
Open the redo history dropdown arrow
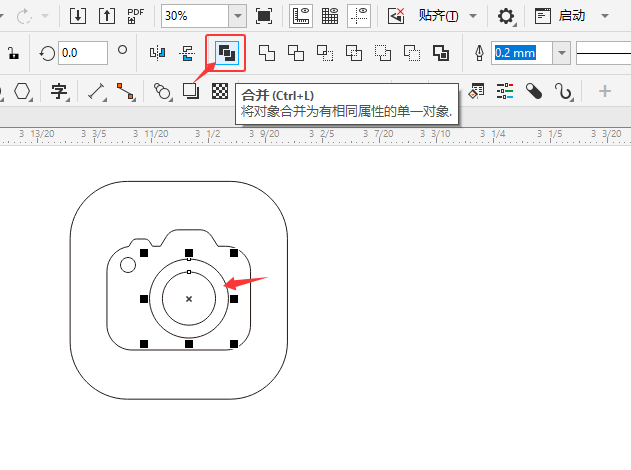(x=45, y=16)
